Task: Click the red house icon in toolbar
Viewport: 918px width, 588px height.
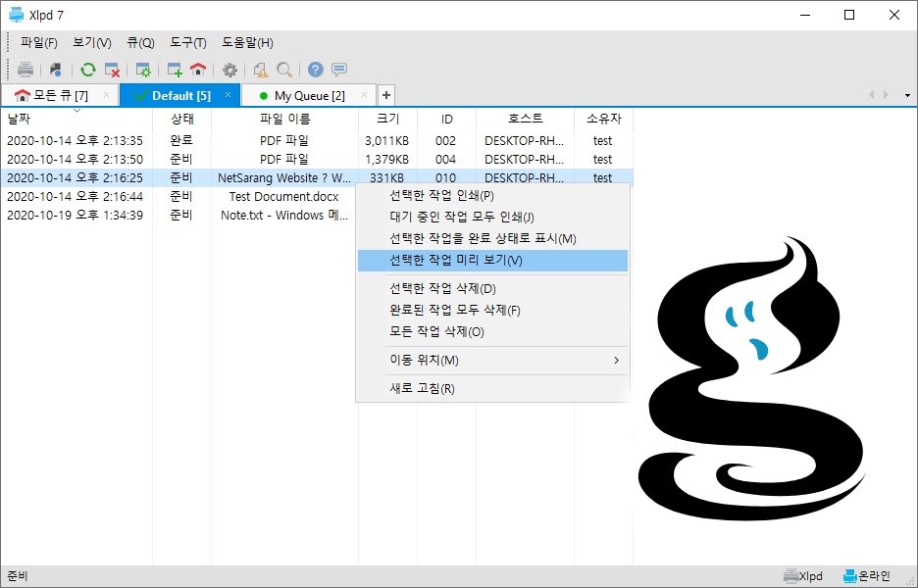Action: [x=198, y=70]
